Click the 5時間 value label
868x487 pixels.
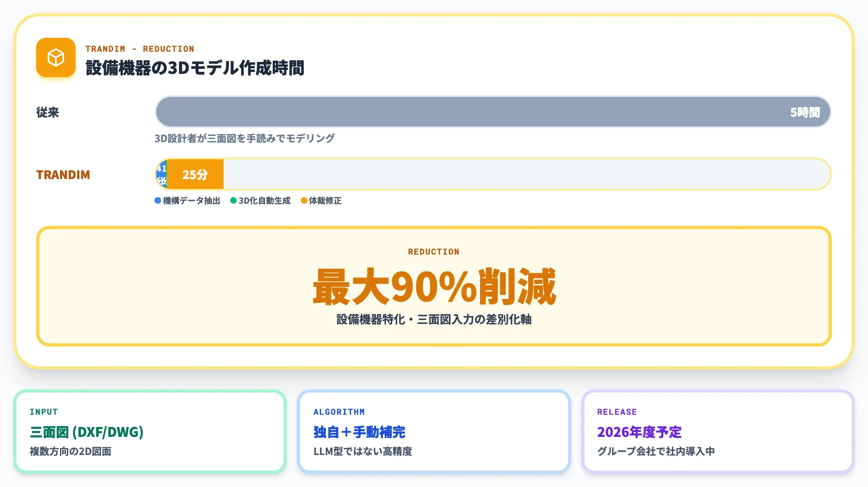coord(805,112)
